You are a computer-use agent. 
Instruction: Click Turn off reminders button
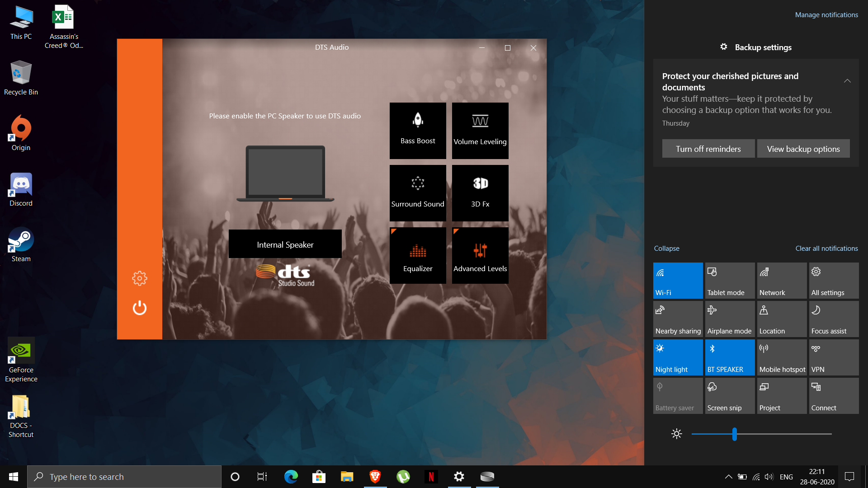(x=708, y=149)
